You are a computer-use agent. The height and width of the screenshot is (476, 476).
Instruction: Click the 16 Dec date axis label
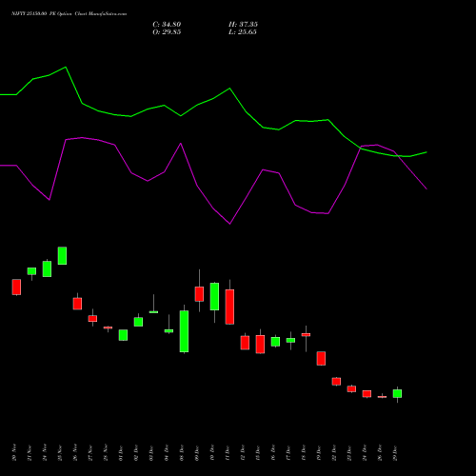click(273, 452)
